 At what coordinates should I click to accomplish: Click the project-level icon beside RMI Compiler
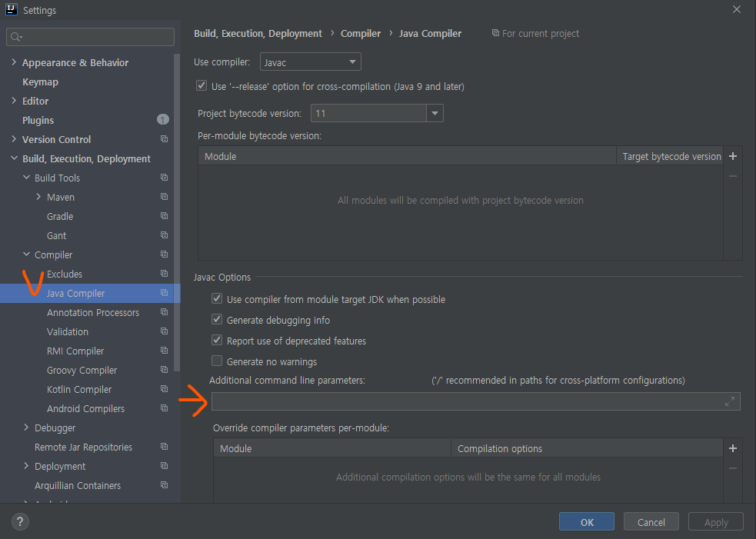pos(164,351)
